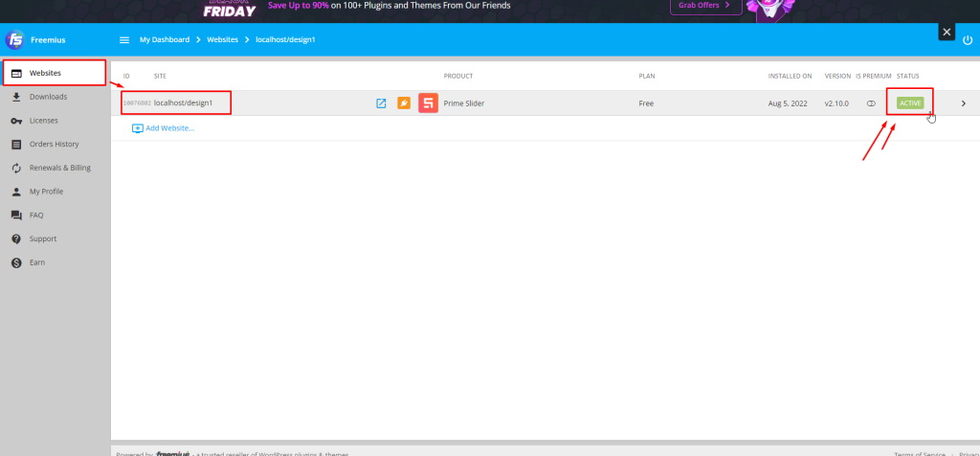Click the orange plugin icon
The image size is (980, 456).
(404, 103)
